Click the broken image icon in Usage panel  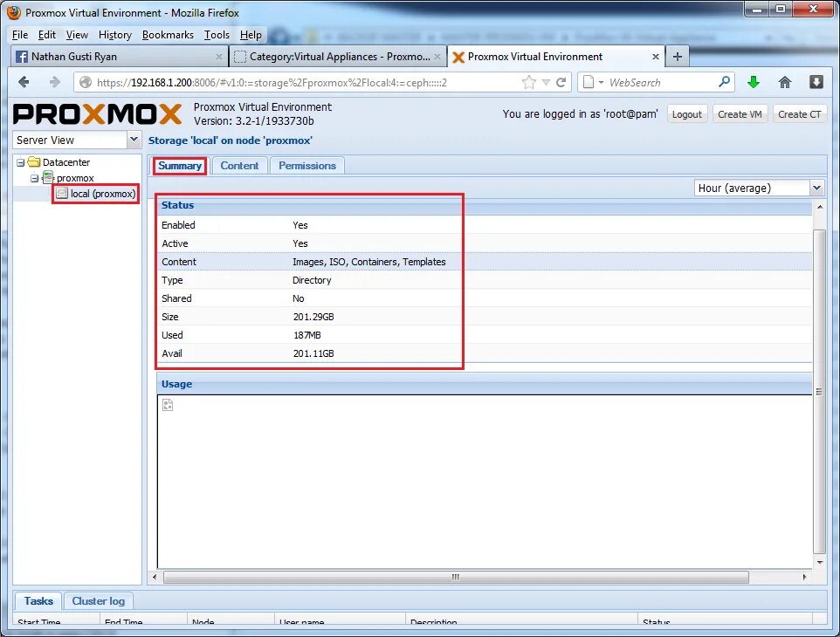pyautogui.click(x=168, y=405)
